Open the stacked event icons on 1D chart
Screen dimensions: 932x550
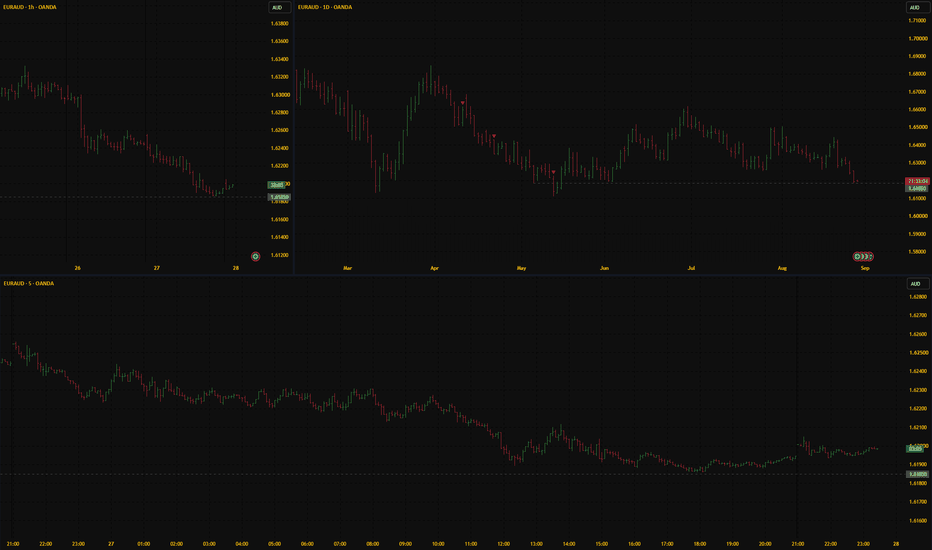pyautogui.click(x=863, y=257)
